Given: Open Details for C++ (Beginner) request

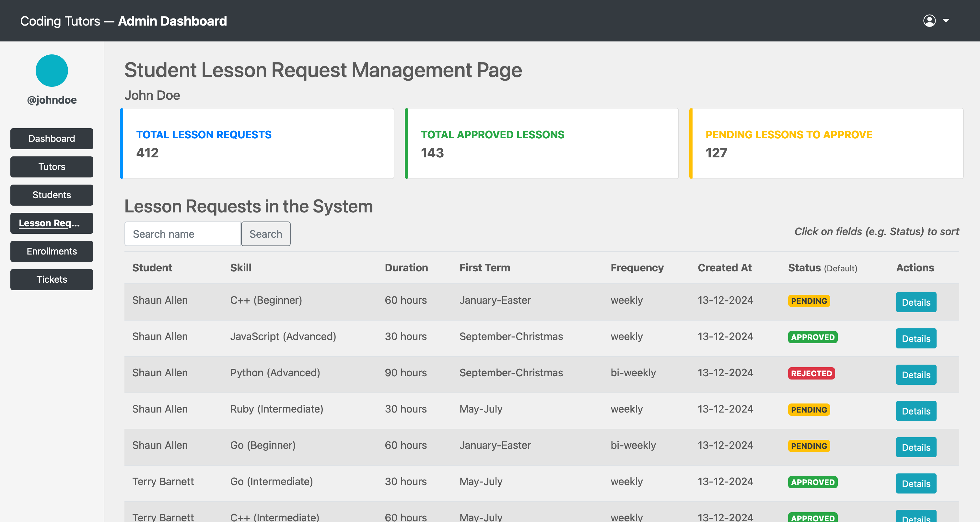Looking at the screenshot, I should pos(916,302).
